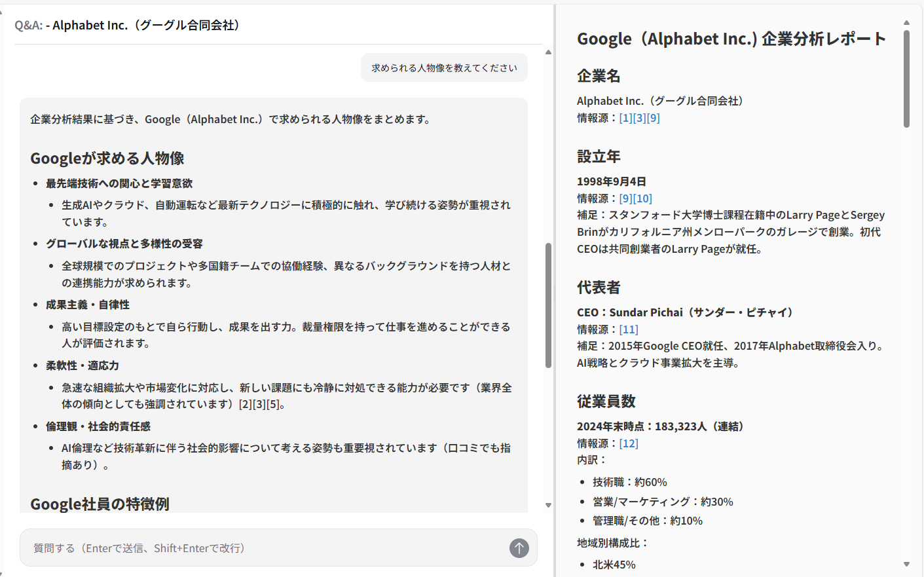This screenshot has width=924, height=577.
Task: Click the date 1998年9月4日
Action: tap(612, 181)
